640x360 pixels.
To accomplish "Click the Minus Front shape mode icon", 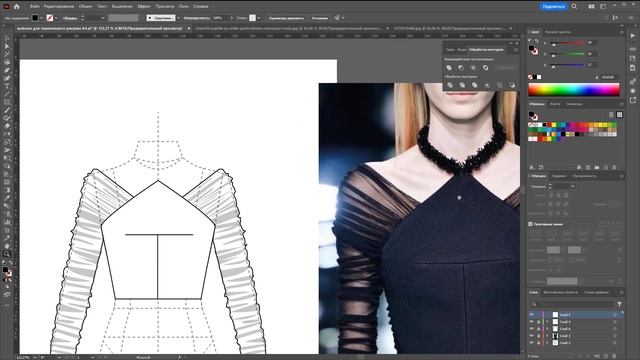I will point(461,68).
